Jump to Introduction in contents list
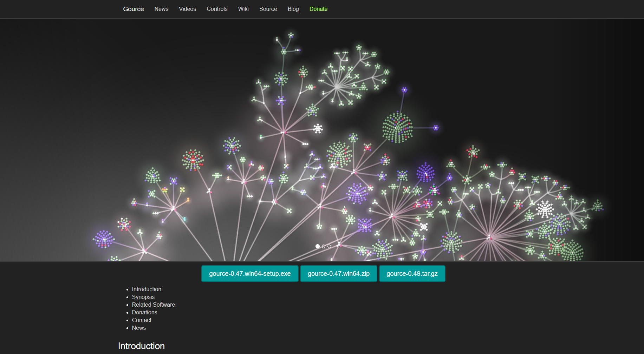 coord(147,289)
